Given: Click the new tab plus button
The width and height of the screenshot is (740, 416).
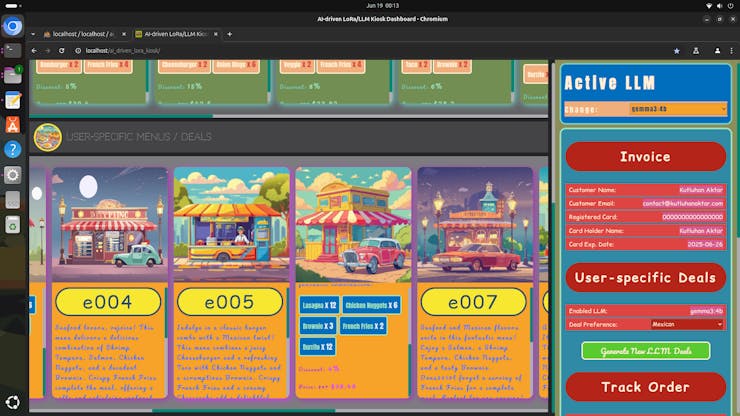Looking at the screenshot, I should (x=229, y=34).
